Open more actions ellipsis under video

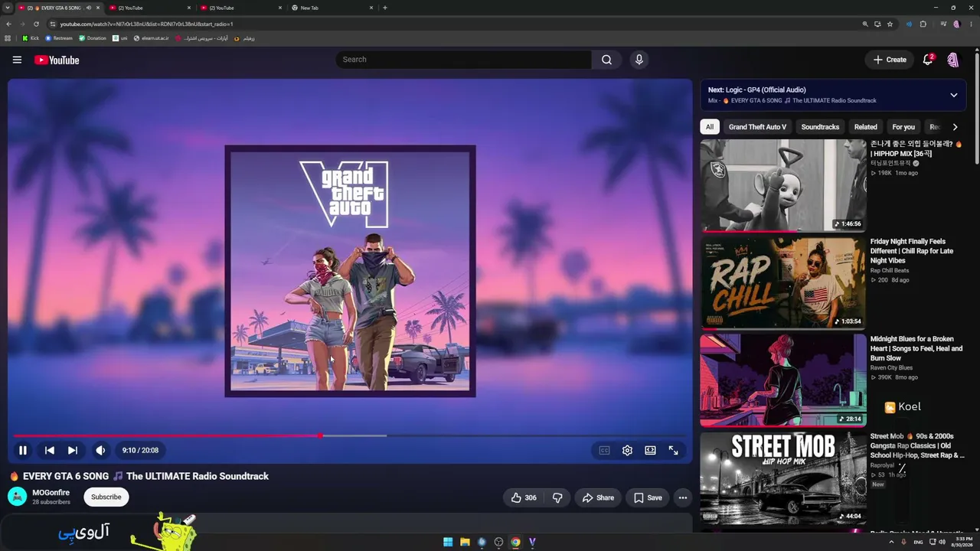click(x=683, y=497)
